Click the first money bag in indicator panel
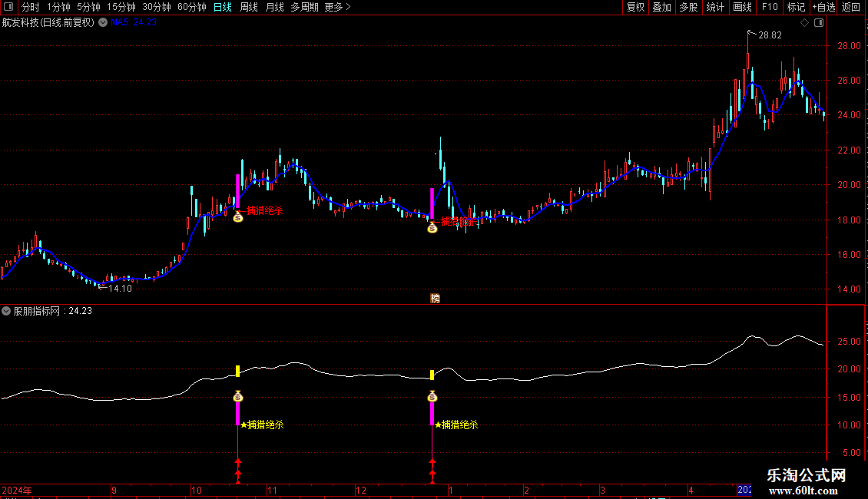868x499 pixels. [x=238, y=397]
